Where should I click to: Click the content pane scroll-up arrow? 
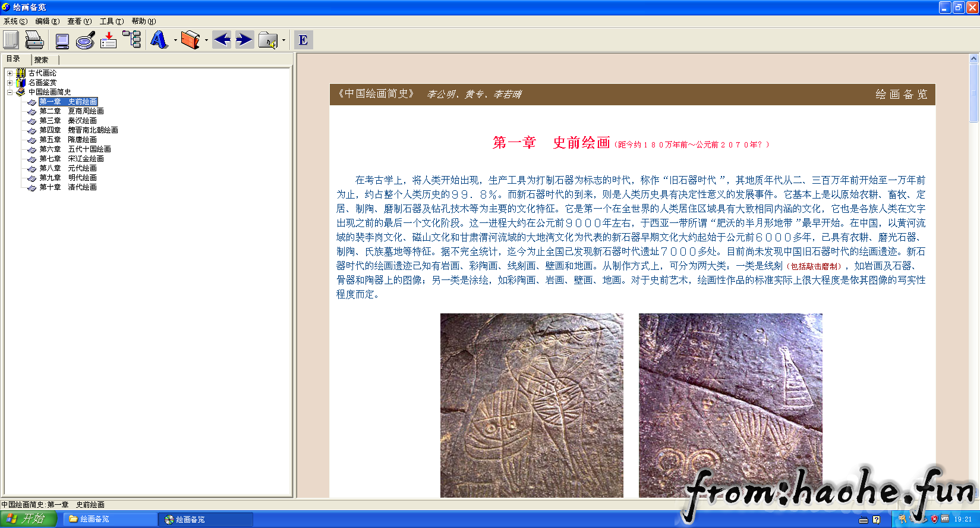973,58
